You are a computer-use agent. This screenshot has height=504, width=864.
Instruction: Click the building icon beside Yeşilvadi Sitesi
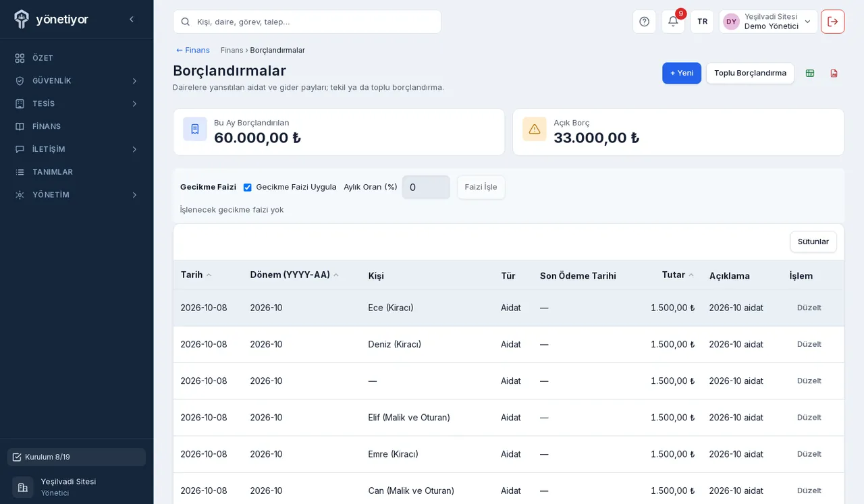click(x=23, y=487)
